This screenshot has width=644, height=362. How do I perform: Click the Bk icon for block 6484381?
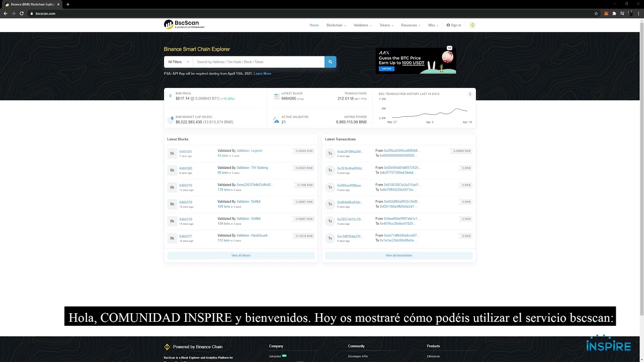pyautogui.click(x=172, y=153)
